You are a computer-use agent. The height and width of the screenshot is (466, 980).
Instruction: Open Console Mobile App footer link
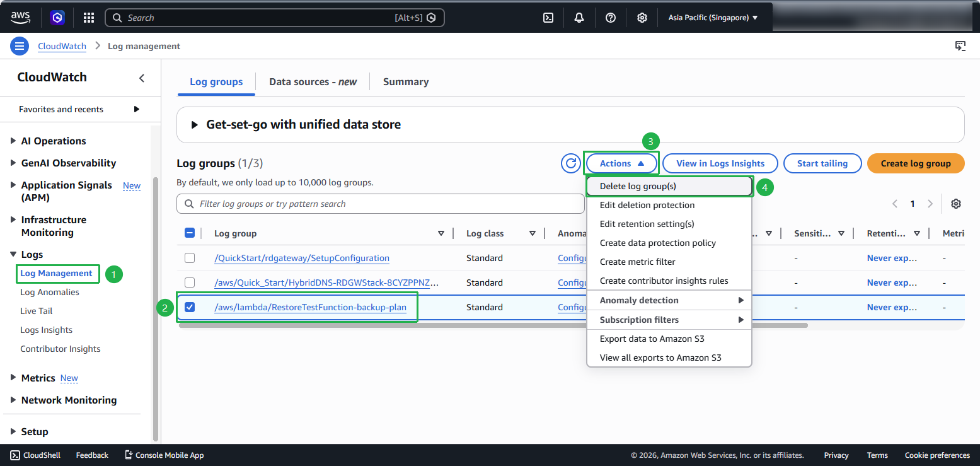pos(164,455)
